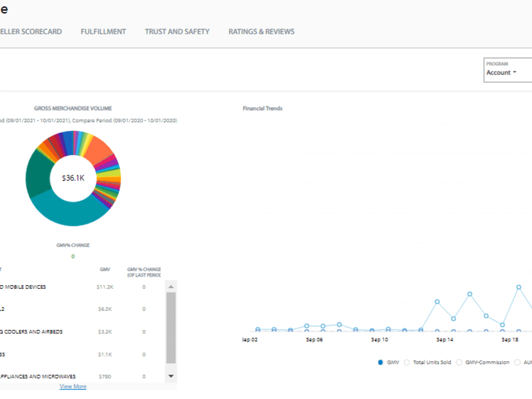Click the category list scroll-down arrow
This screenshot has height=399, width=532.
pyautogui.click(x=171, y=376)
